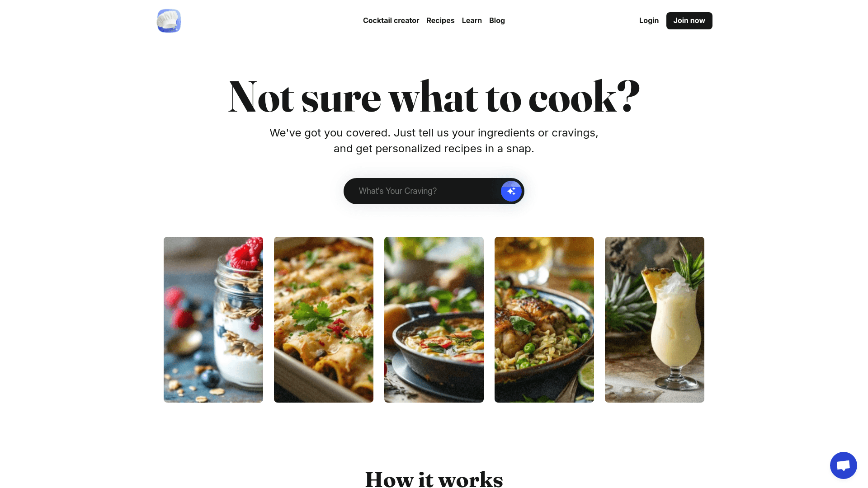Viewport: 868px width, 488px height.
Task: Open the chat bubble widget
Action: click(x=844, y=465)
